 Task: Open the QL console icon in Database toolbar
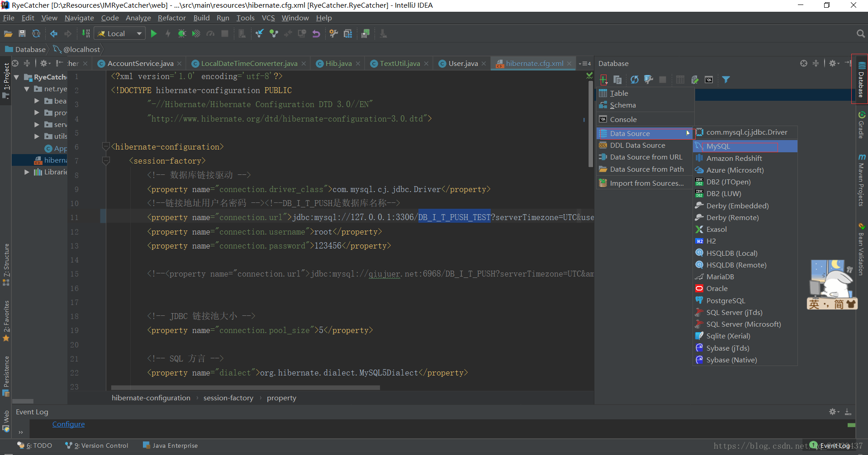(709, 80)
